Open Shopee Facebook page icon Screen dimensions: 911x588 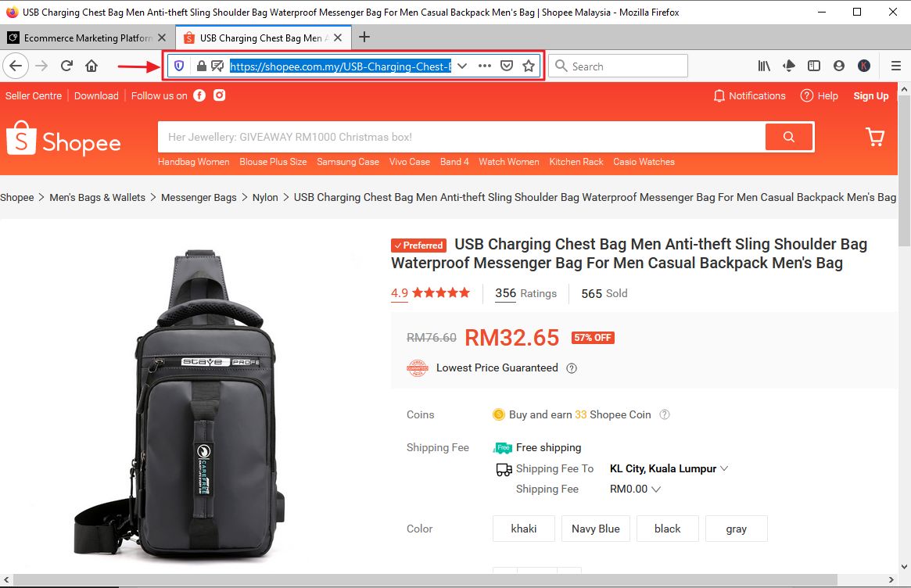(x=199, y=95)
